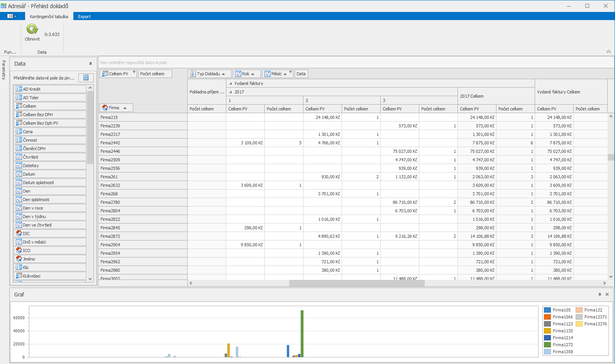Screen dimensions: 615x364
Task: Sort by the Rok column field
Action: click(247, 74)
